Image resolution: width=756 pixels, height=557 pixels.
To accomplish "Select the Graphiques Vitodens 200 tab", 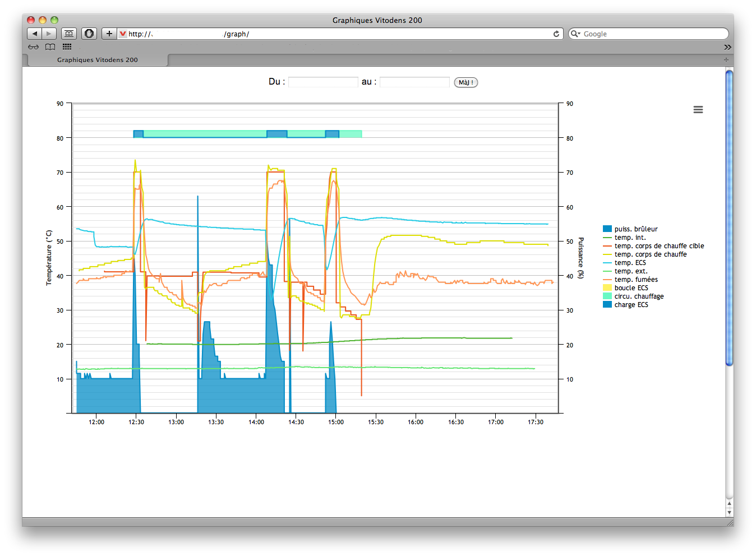I will pos(98,60).
